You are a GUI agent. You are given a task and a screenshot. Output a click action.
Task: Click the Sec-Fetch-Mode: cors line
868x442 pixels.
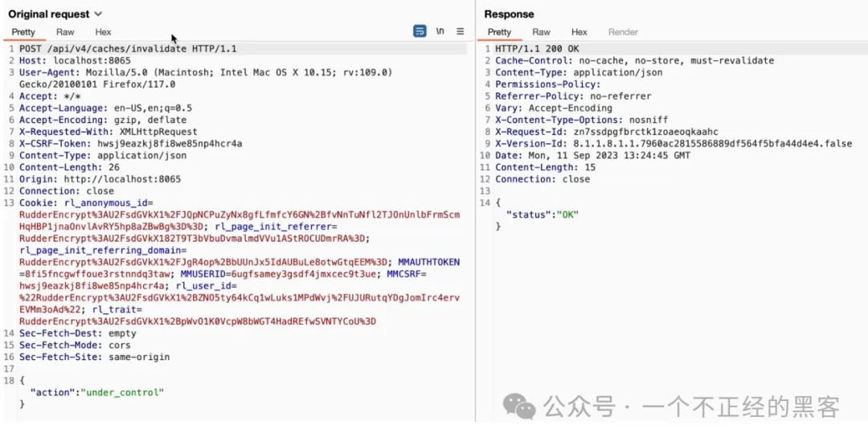tap(75, 346)
